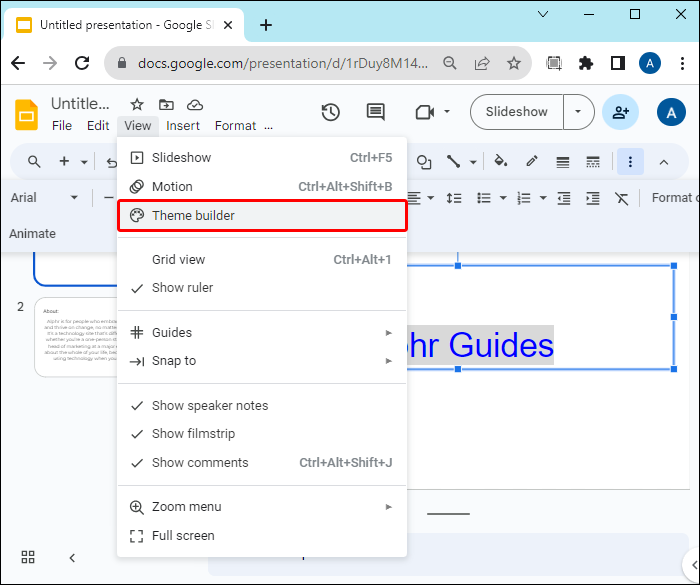700x585 pixels.
Task: Star the Untitled presentation
Action: [x=137, y=105]
